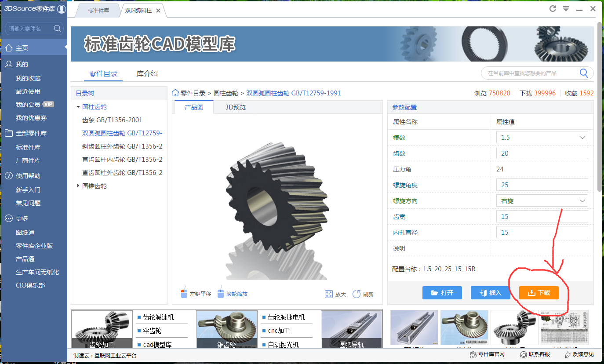Click the cnc加工 link
Image resolution: width=604 pixels, height=364 pixels.
[x=279, y=331]
